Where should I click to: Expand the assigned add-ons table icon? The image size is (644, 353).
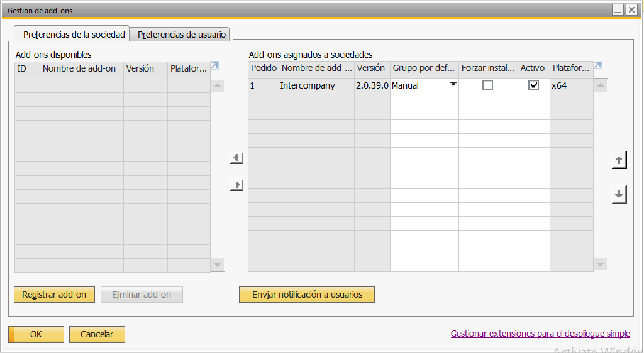tap(597, 65)
